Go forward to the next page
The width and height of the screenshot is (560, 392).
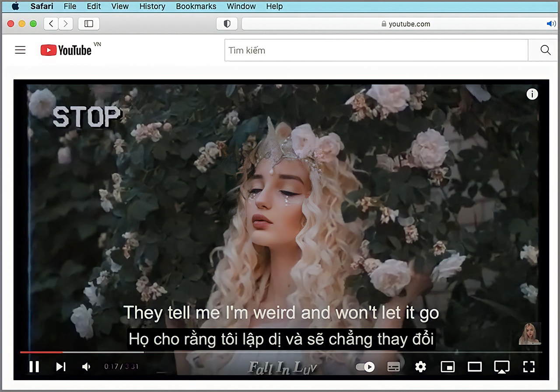66,24
